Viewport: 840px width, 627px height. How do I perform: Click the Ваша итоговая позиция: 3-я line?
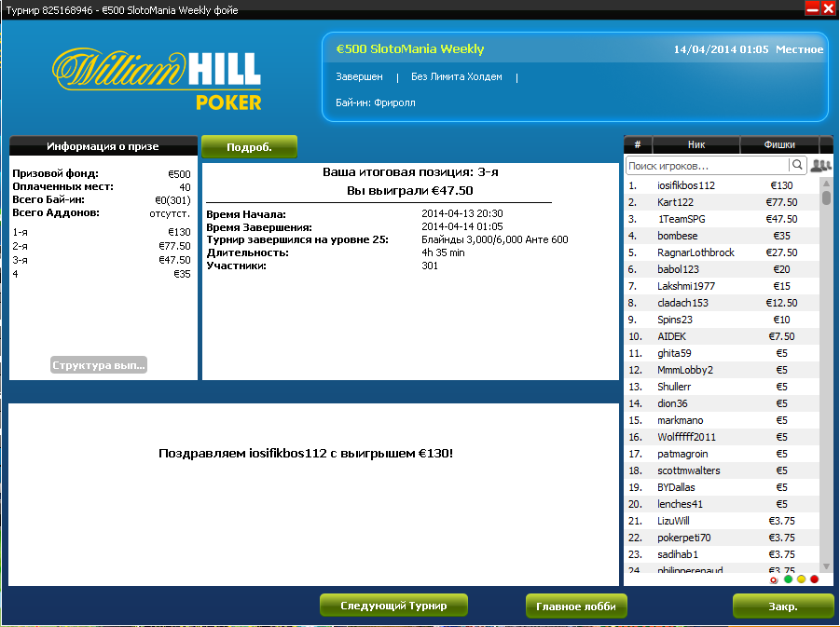pyautogui.click(x=410, y=171)
